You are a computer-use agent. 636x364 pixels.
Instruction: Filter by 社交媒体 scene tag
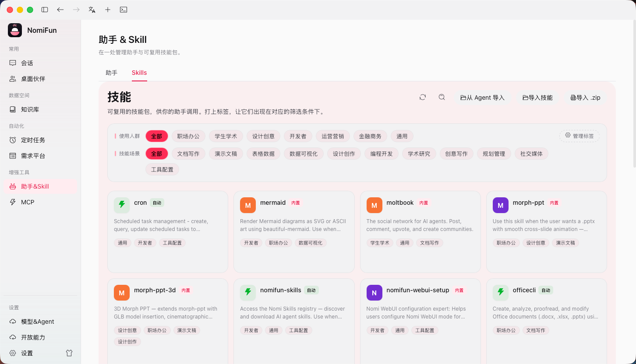(531, 154)
